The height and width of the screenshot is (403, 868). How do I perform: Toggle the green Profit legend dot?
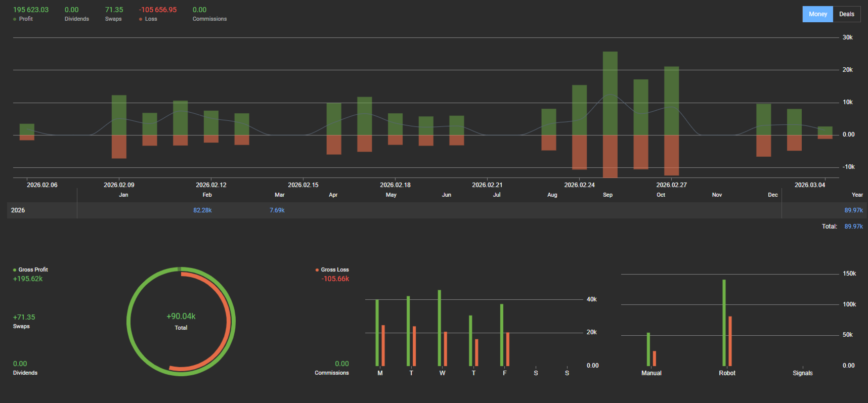click(15, 19)
